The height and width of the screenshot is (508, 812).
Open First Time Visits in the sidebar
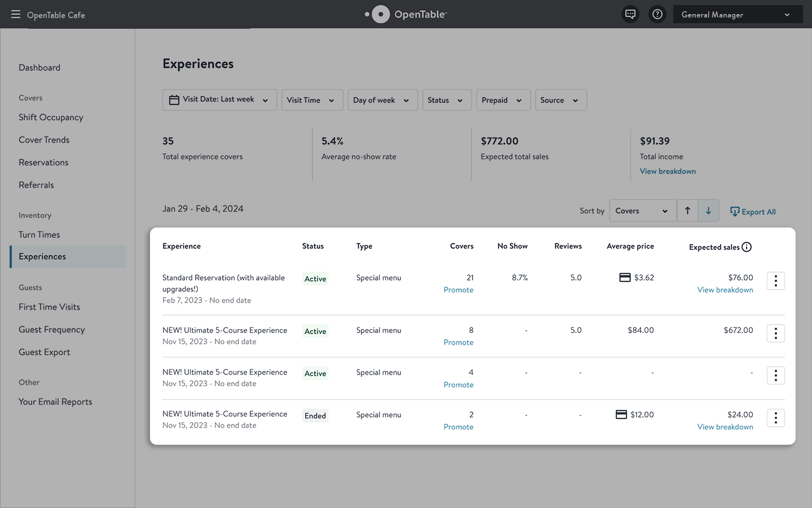[x=49, y=307]
